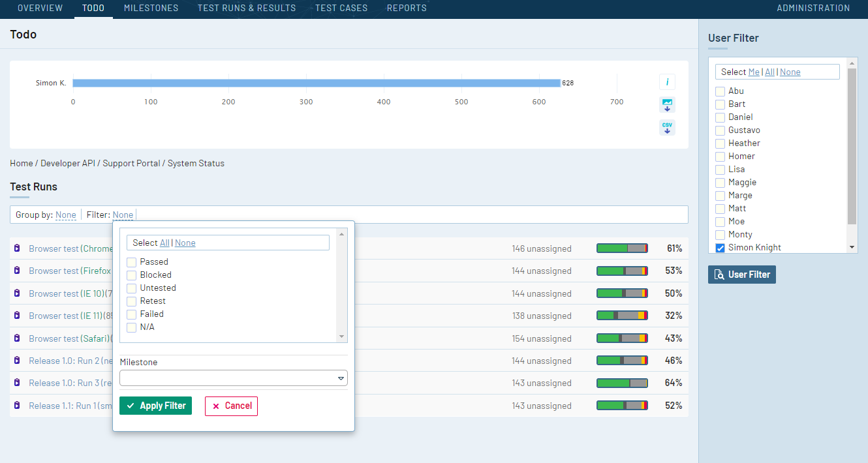
Task: Click the run icon beside Browser test (Chrome)
Action: (x=16, y=248)
